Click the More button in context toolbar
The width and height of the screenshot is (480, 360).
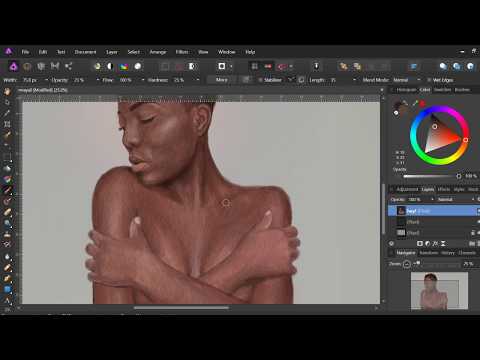pos(222,80)
